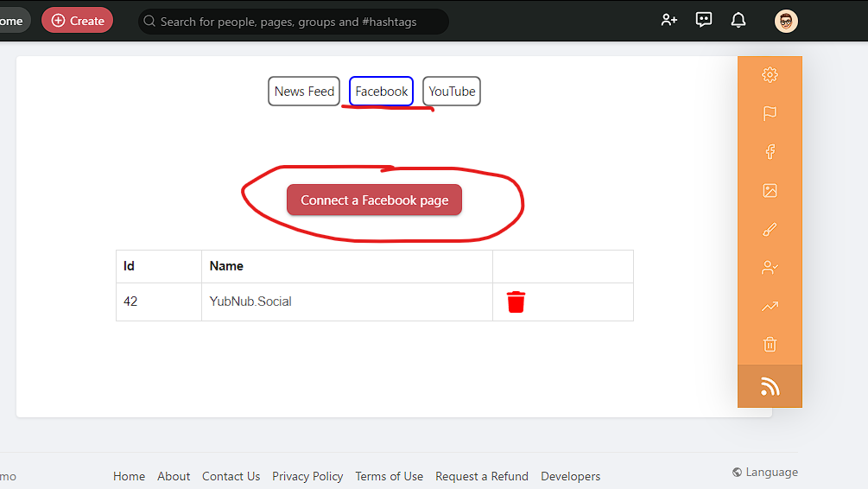Open the About footer link

click(174, 476)
